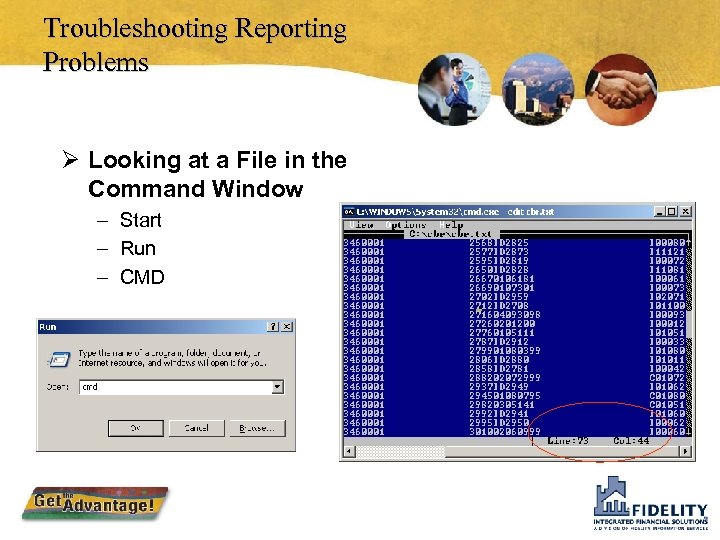Click the left arrow of horizontal scrollbar

(349, 451)
